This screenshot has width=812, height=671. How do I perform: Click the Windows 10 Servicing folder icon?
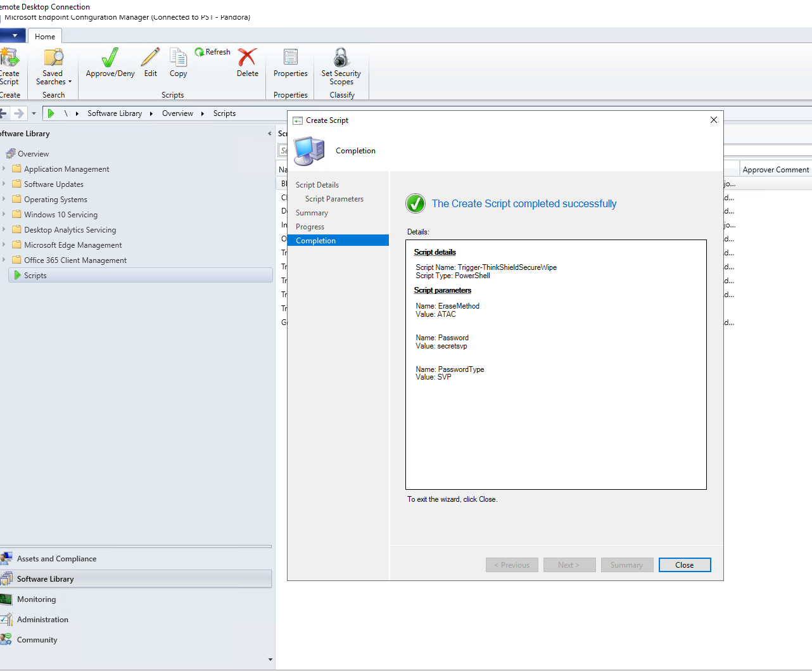pos(17,214)
